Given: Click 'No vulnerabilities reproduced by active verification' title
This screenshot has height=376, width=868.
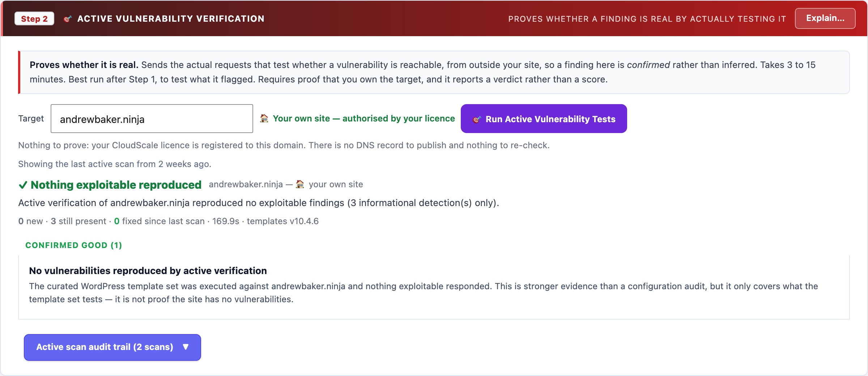Looking at the screenshot, I should click(148, 270).
